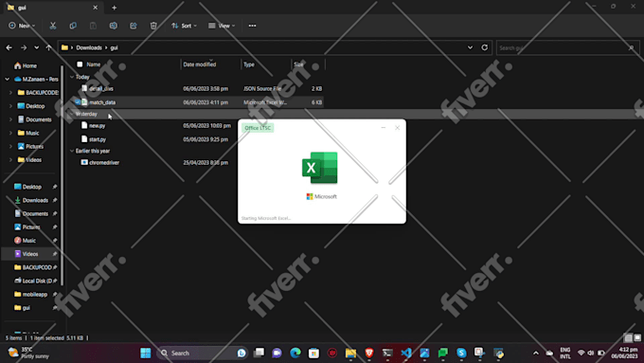Switch to details view icon in status bar
This screenshot has width=644, height=363.
click(629, 338)
